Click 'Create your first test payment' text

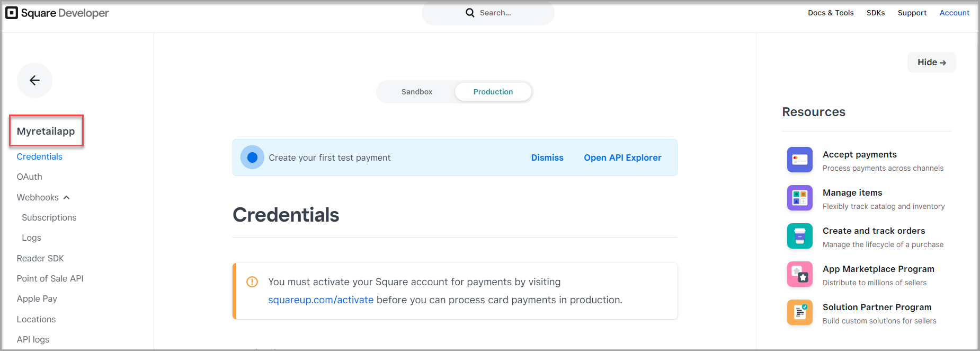coord(329,157)
